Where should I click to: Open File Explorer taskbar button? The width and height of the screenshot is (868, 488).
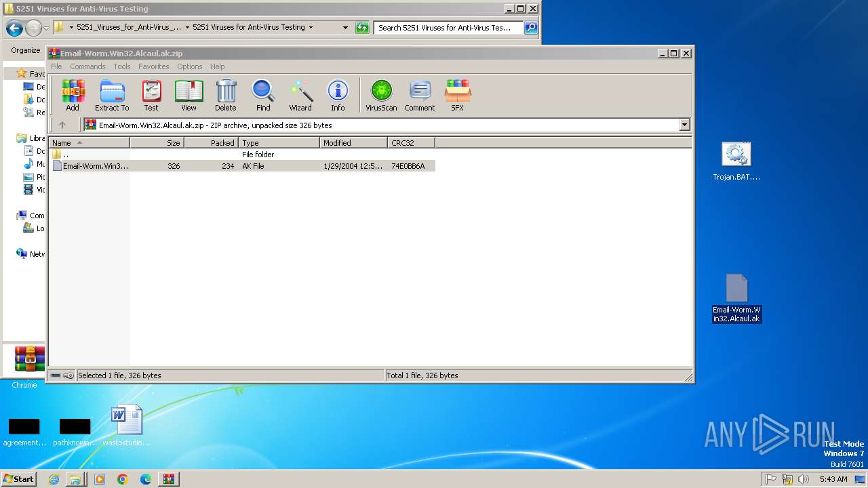click(x=75, y=479)
